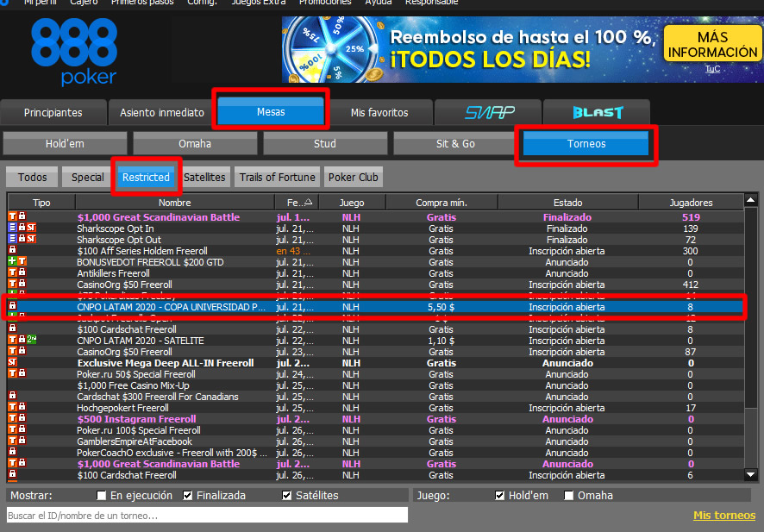Image resolution: width=764 pixels, height=532 pixels.
Task: Click lock icon of $100 Aff Series
Action: point(13,250)
